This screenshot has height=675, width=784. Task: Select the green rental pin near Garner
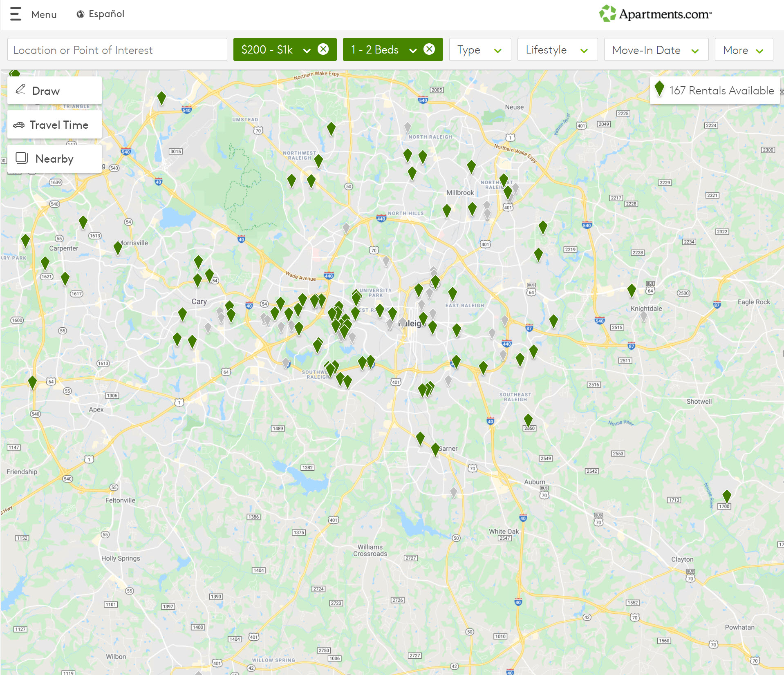[x=435, y=449]
